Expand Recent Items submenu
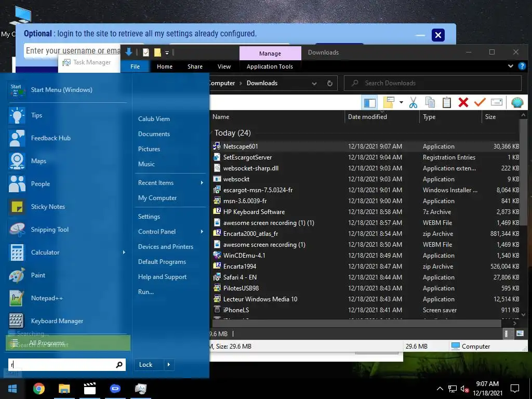This screenshot has width=532, height=399. pos(202,183)
